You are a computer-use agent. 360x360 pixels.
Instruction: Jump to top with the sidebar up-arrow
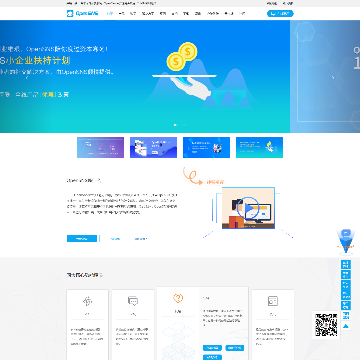[346, 326]
